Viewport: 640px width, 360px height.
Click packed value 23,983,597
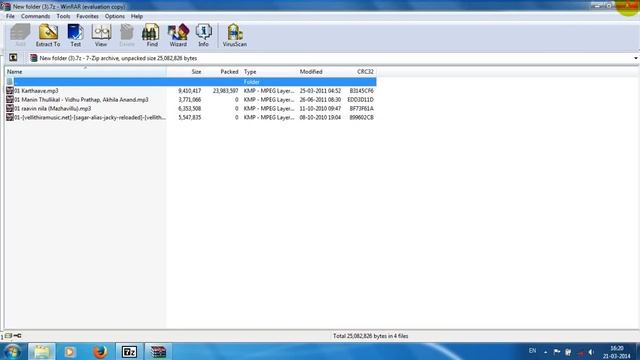point(225,91)
